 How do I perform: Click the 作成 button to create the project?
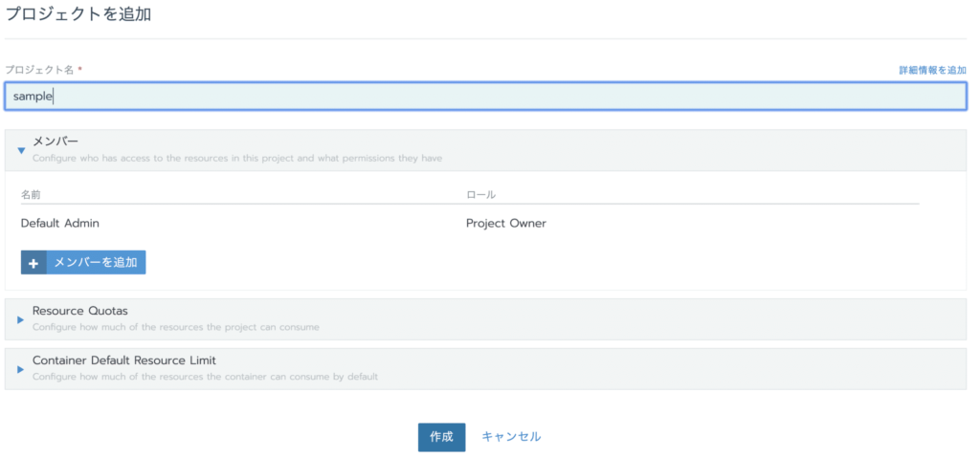[441, 437]
